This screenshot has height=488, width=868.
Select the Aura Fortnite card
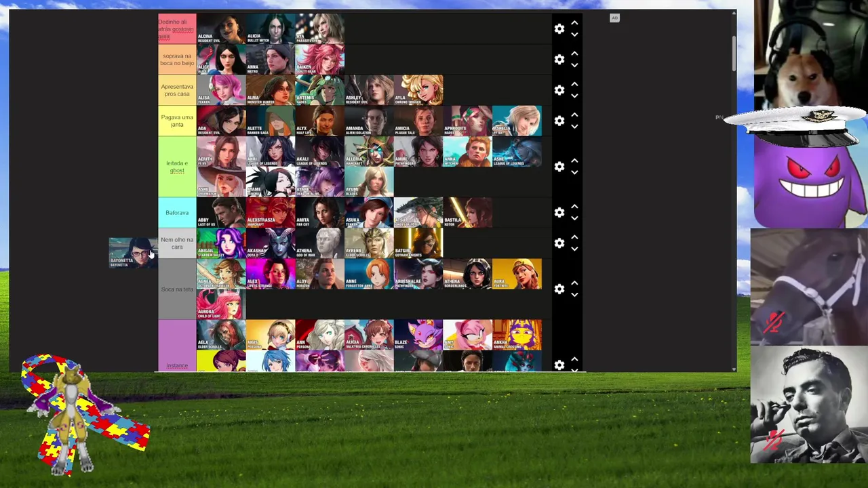point(518,274)
